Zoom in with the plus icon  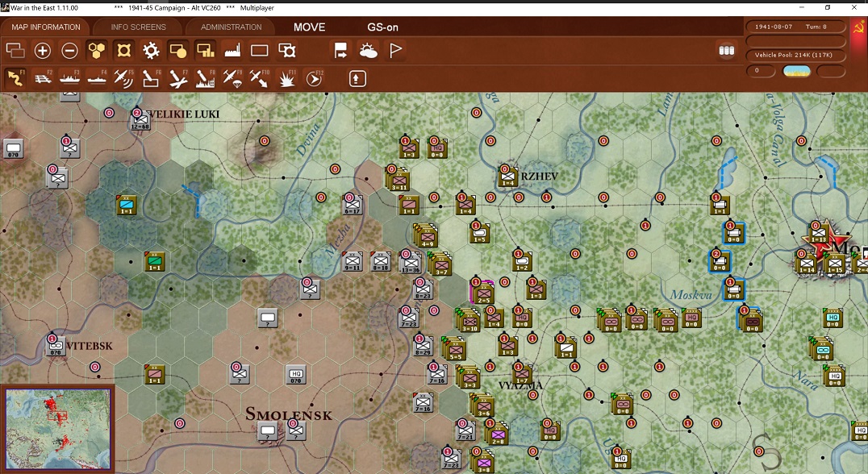pos(43,51)
